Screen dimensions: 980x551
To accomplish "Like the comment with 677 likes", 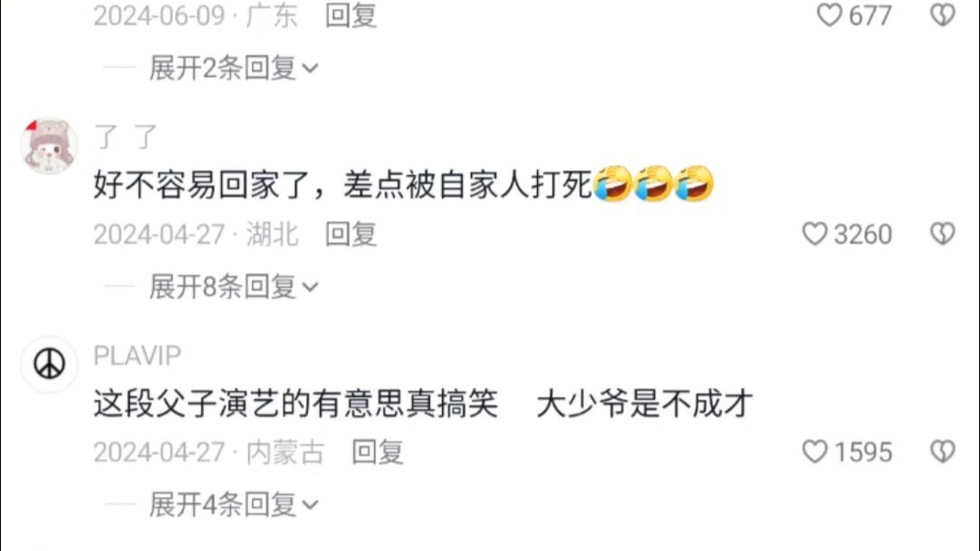I will [x=830, y=15].
